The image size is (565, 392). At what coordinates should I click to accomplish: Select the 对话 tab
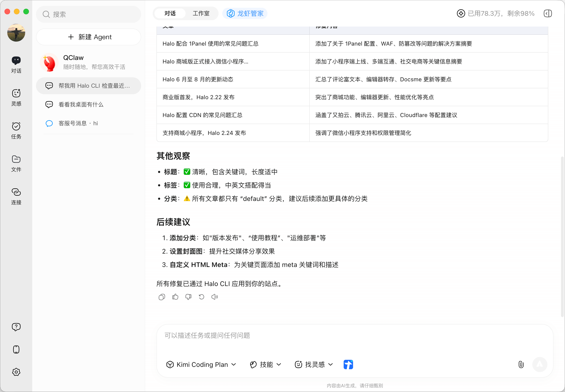click(170, 13)
